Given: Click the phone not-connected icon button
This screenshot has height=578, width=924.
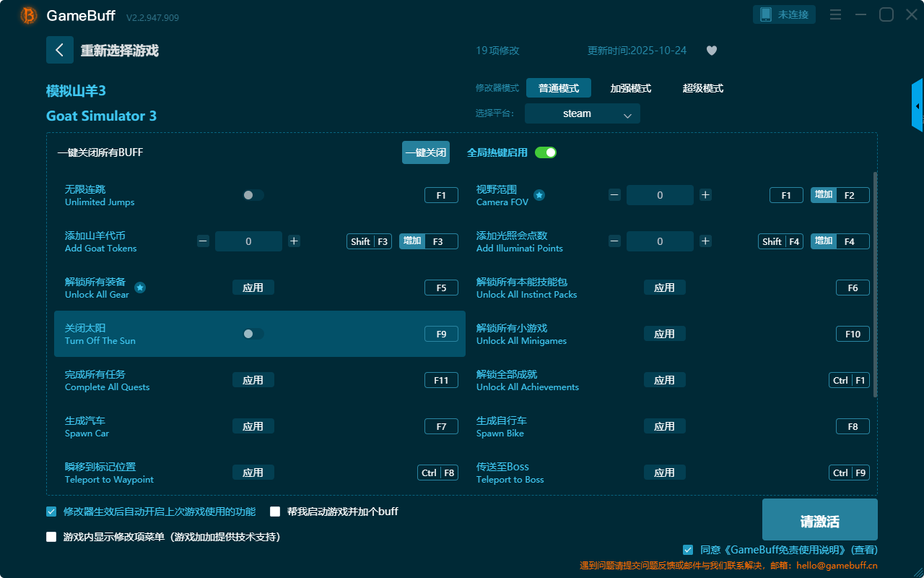Looking at the screenshot, I should 785,14.
